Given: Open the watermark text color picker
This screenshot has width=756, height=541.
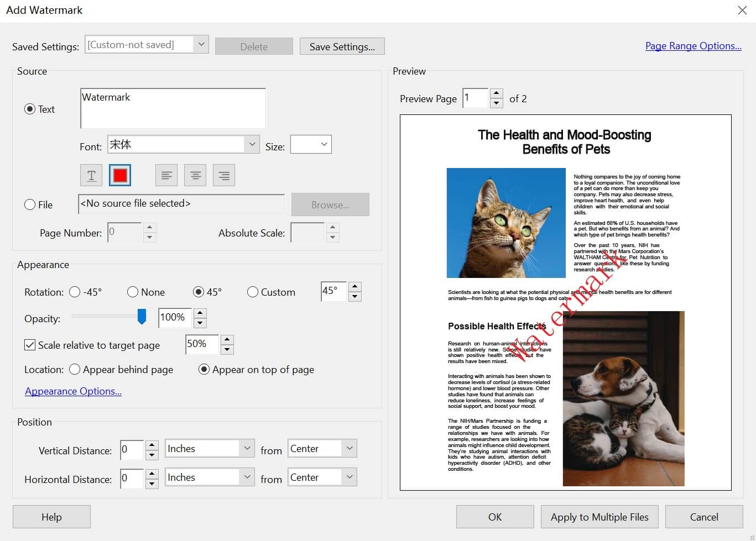Looking at the screenshot, I should tap(119, 175).
